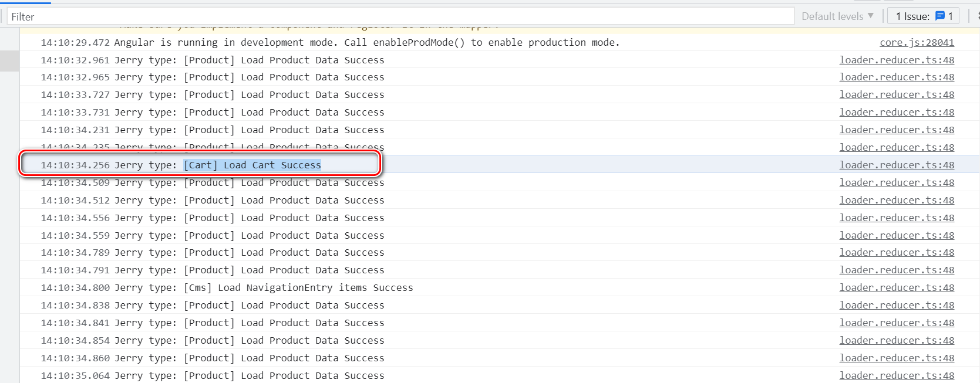The image size is (980, 383).
Task: Open the core.js:28041 source link
Action: [917, 42]
